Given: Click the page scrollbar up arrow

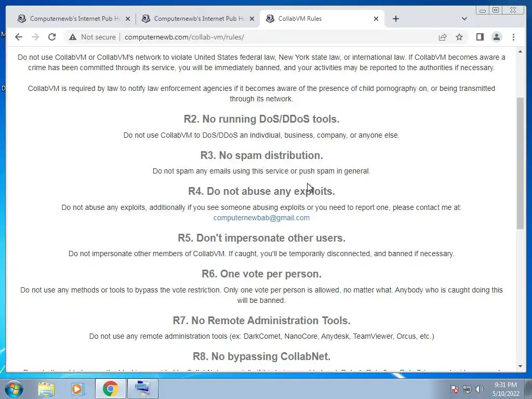Looking at the screenshot, I should click(520, 52).
